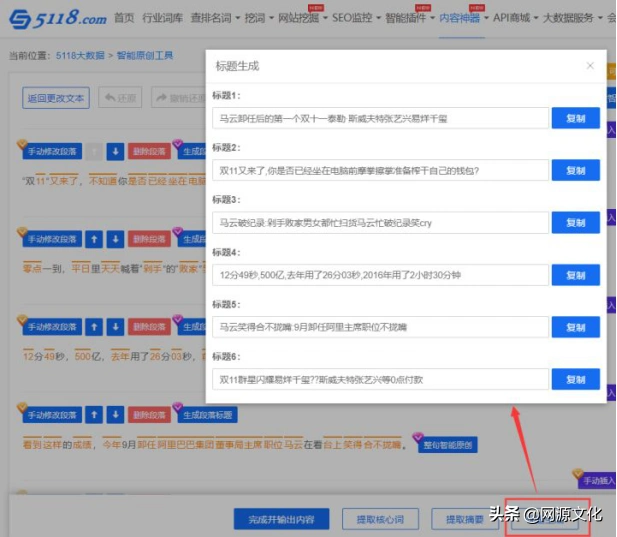This screenshot has height=537, width=617.
Task: Click the 手动插入 button on the right
Action: (x=598, y=480)
